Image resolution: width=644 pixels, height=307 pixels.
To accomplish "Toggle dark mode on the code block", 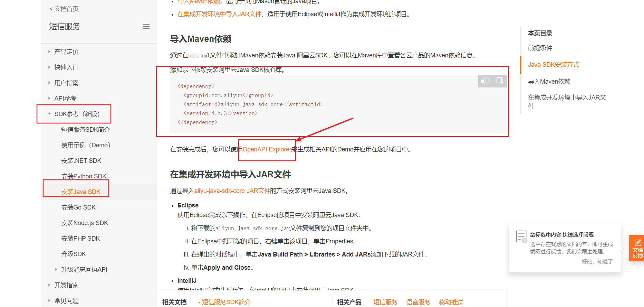I will pyautogui.click(x=485, y=81).
